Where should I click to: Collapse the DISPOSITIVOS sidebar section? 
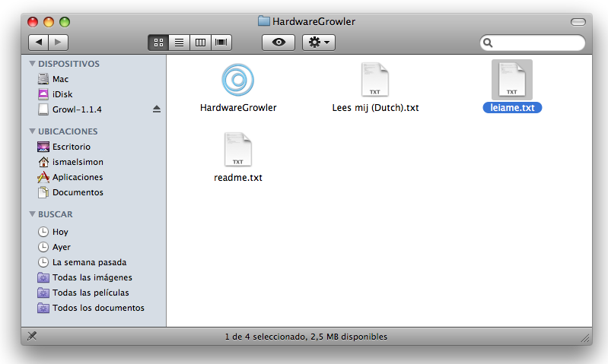(32, 64)
